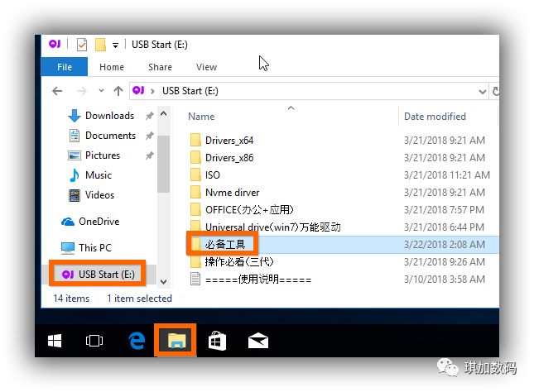534x392 pixels.
Task: Go up one folder level
Action: click(x=118, y=91)
